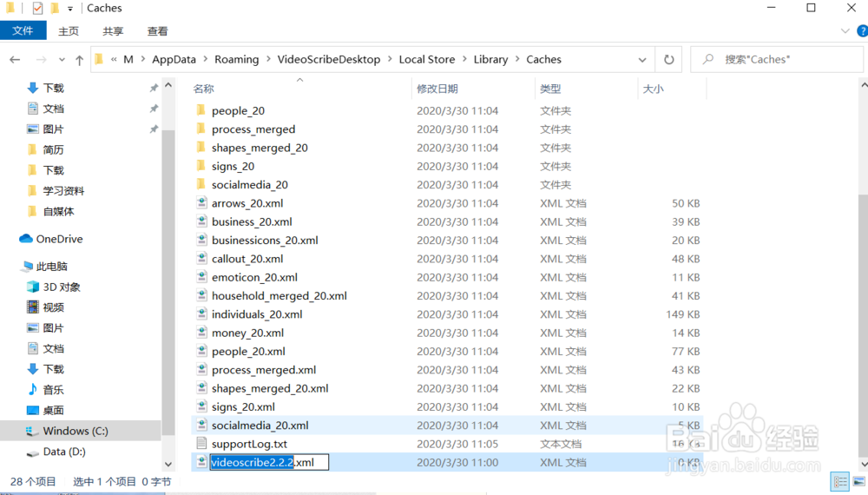Screen dimensions: 868x495
Task: Sort by 类型 column header
Action: 551,89
